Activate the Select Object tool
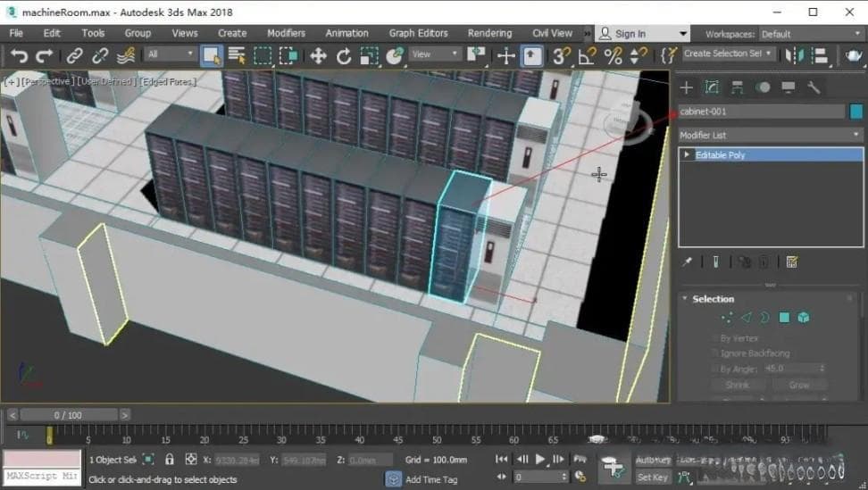Image resolution: width=868 pixels, height=490 pixels. pos(212,56)
